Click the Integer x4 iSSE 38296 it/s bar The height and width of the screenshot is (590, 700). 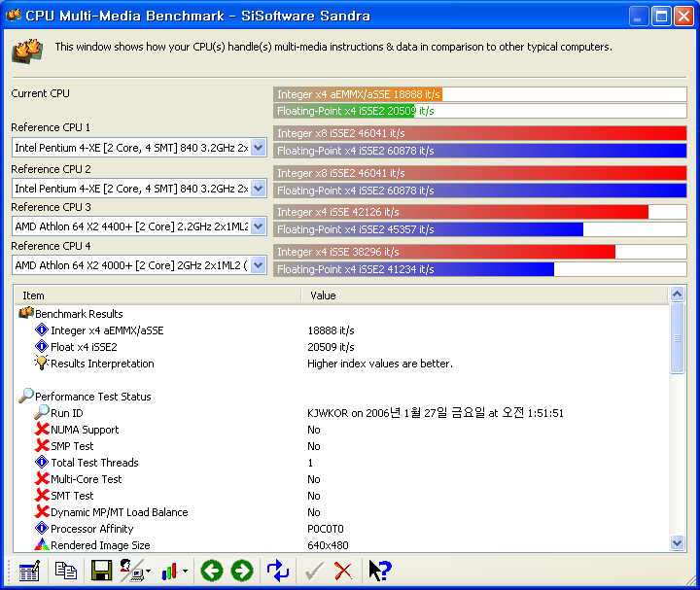pyautogui.click(x=480, y=252)
